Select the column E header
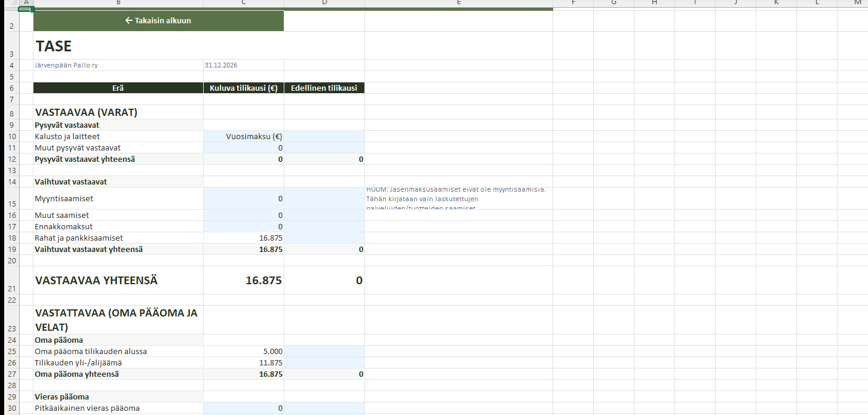The image size is (868, 415). 458,3
